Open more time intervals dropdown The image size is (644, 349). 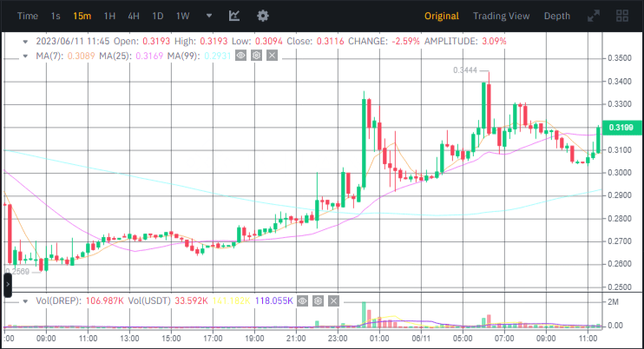209,16
